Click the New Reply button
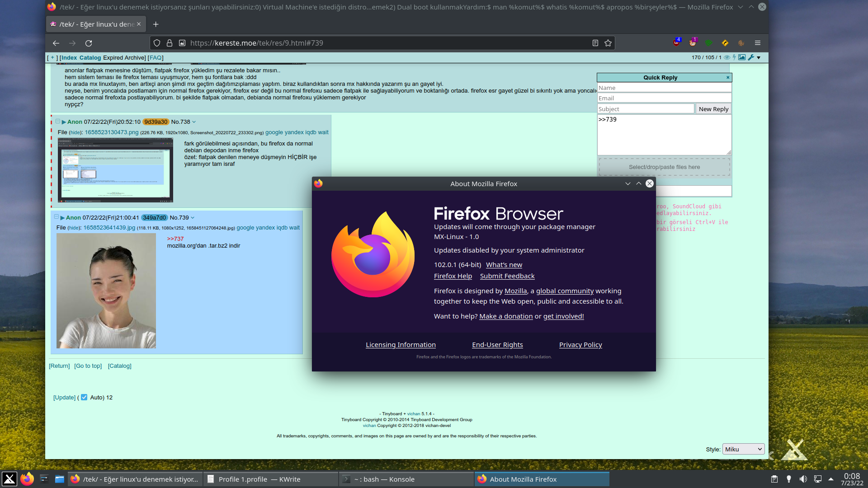The width and height of the screenshot is (868, 488). (713, 109)
